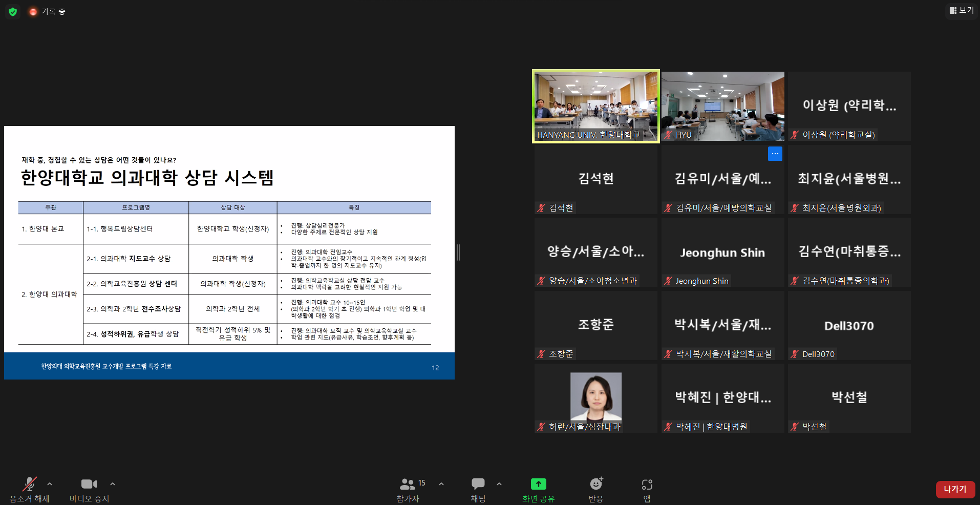
Task: Click the 허란 participant profile photo
Action: coord(595,396)
